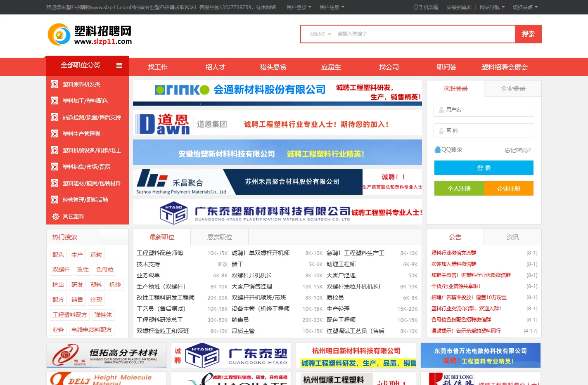
Task: Open the 塑料行业微信交流群 announcement
Action: (454, 253)
